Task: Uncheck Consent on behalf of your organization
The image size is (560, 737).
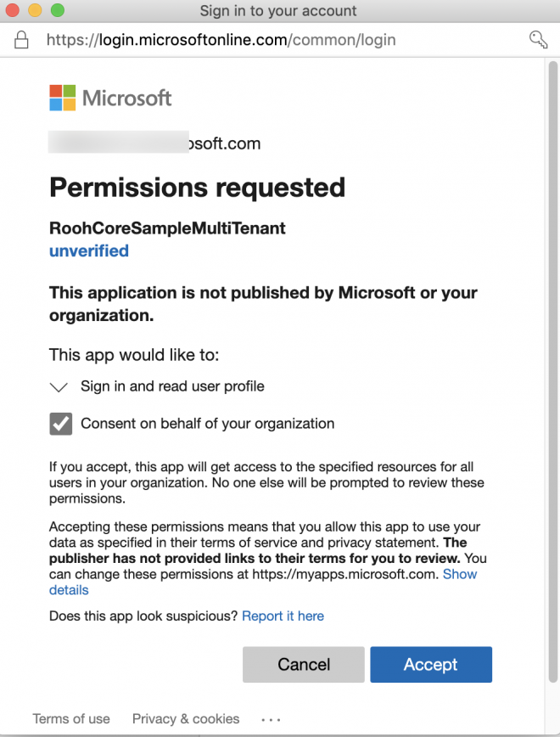Action: pyautogui.click(x=60, y=423)
